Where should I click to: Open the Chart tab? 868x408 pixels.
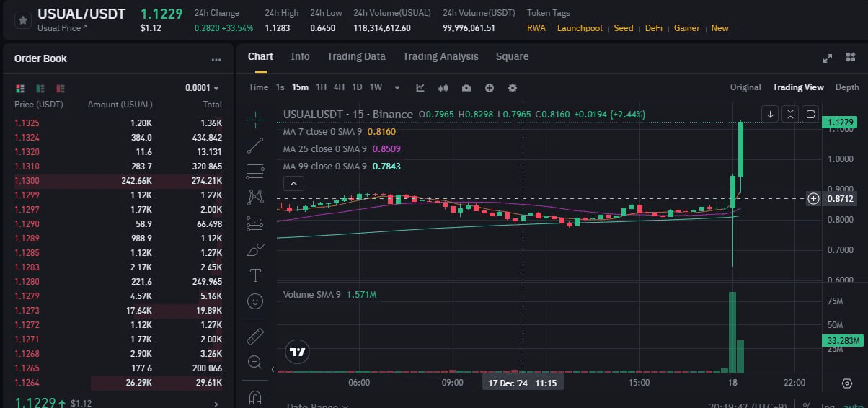260,56
